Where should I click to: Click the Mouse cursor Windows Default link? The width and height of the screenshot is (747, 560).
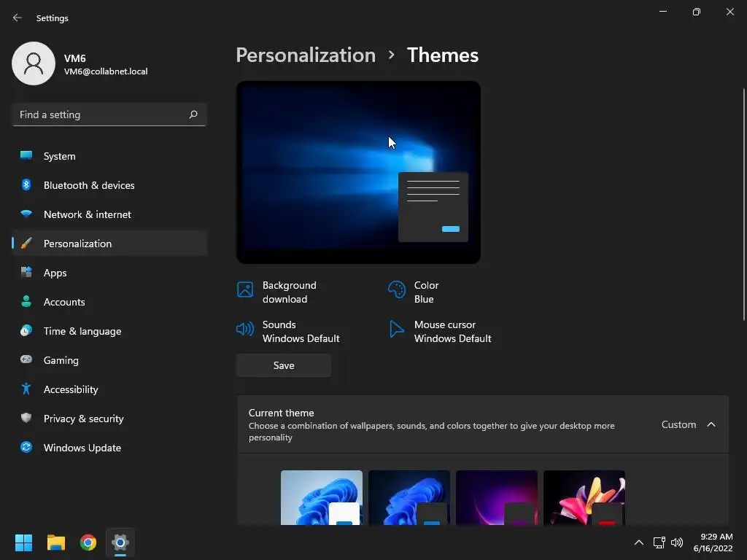click(x=452, y=332)
